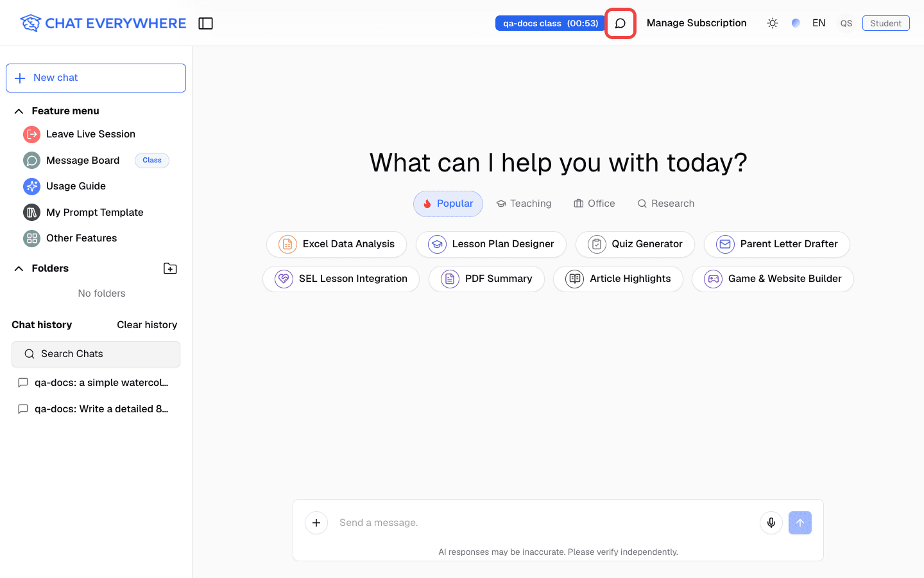Focus the Search Chats field
Image resolution: width=924 pixels, height=578 pixels.
click(x=96, y=354)
